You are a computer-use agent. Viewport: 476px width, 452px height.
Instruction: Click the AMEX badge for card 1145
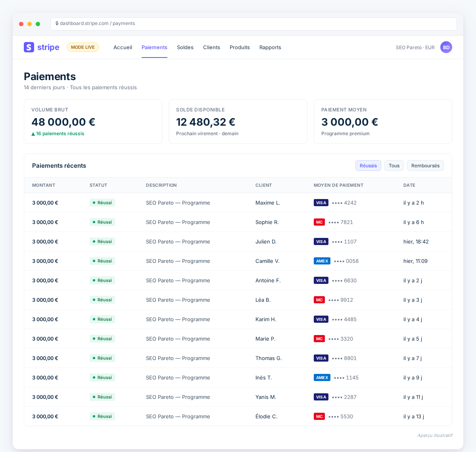coord(322,377)
